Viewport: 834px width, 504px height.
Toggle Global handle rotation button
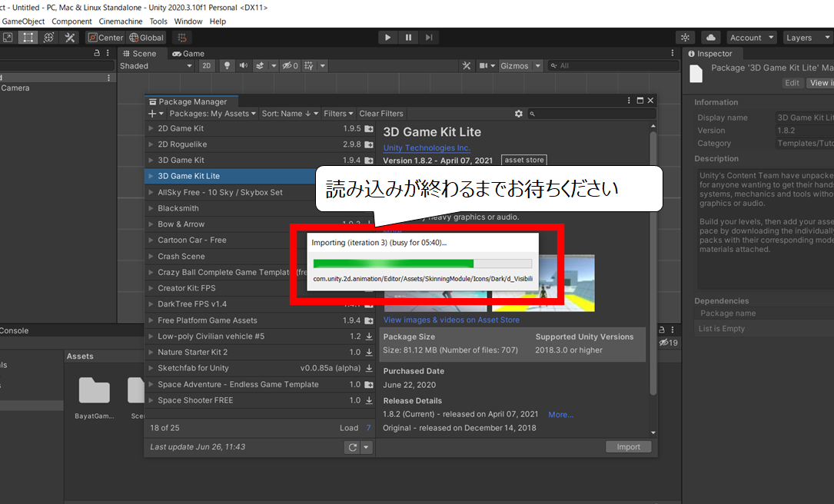[x=146, y=38]
